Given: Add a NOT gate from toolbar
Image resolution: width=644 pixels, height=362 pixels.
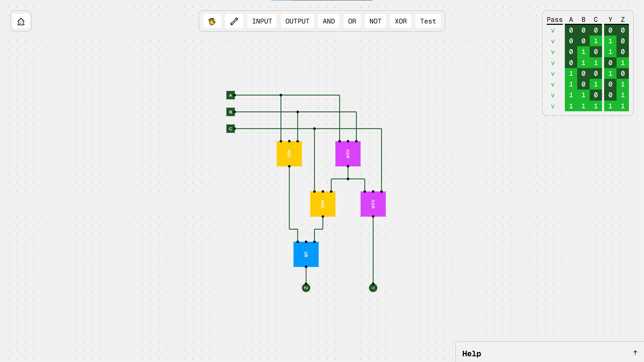Looking at the screenshot, I should (x=375, y=21).
